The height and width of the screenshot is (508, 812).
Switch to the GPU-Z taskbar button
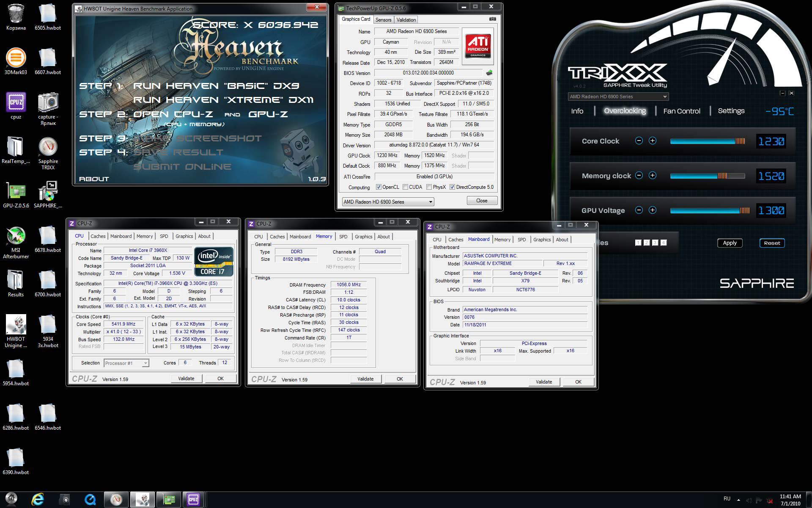[168, 500]
